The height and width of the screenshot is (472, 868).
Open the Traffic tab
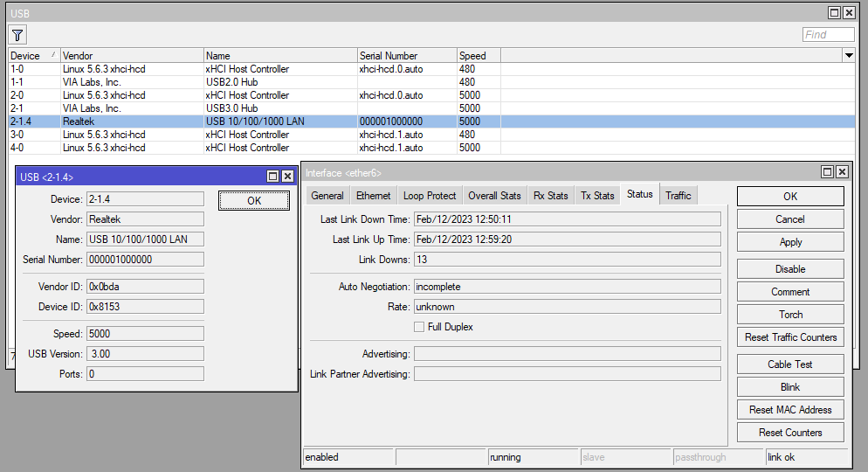tap(679, 196)
